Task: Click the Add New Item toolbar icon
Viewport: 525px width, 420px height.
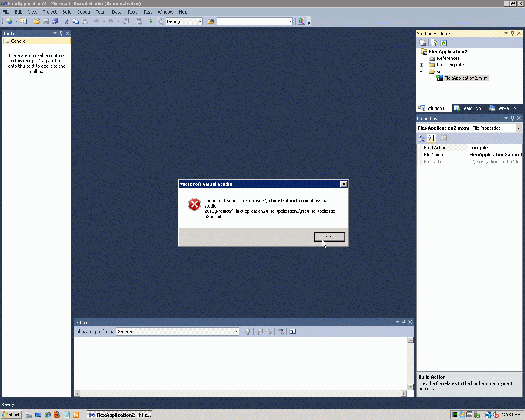Action: [23, 21]
